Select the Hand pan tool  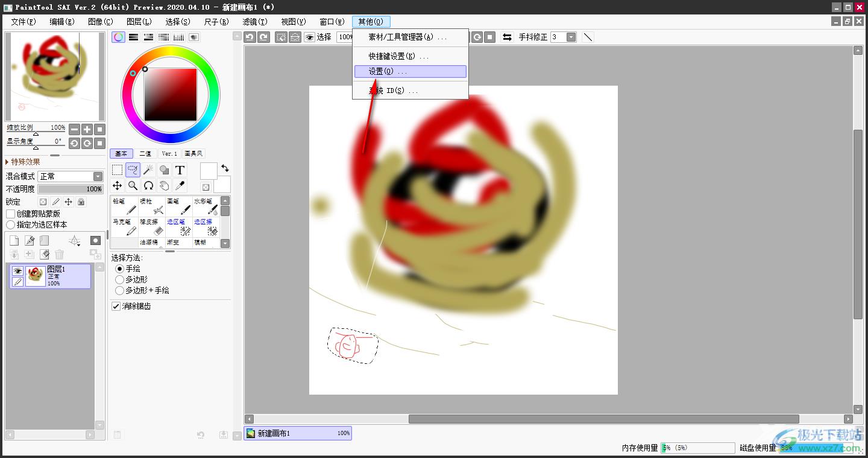[x=164, y=186]
